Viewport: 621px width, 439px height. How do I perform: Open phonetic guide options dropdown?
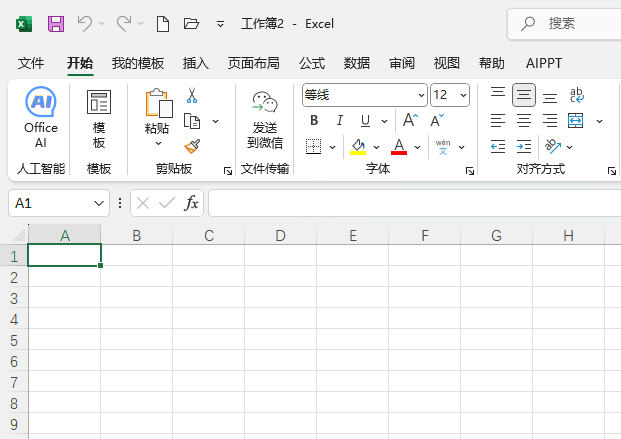point(461,147)
